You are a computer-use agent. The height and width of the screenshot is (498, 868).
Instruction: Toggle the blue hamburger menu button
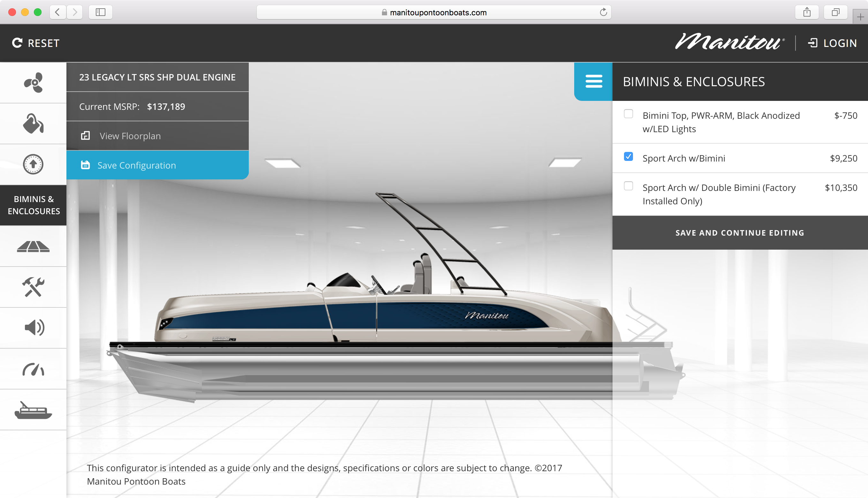coord(594,81)
